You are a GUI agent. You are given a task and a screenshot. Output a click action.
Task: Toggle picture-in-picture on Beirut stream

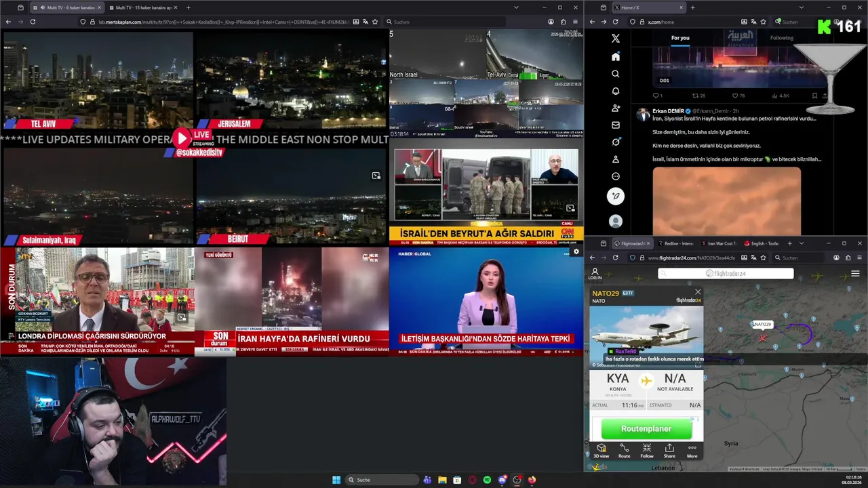coord(376,176)
